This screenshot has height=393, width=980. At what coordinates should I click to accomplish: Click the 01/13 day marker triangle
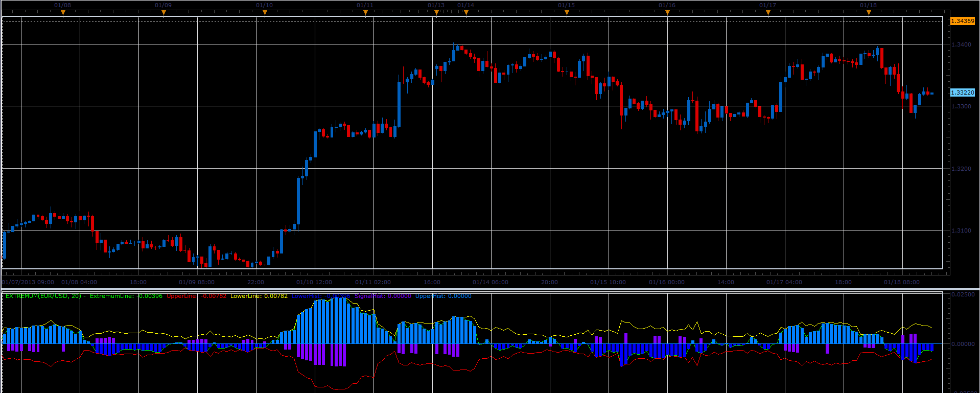point(436,12)
